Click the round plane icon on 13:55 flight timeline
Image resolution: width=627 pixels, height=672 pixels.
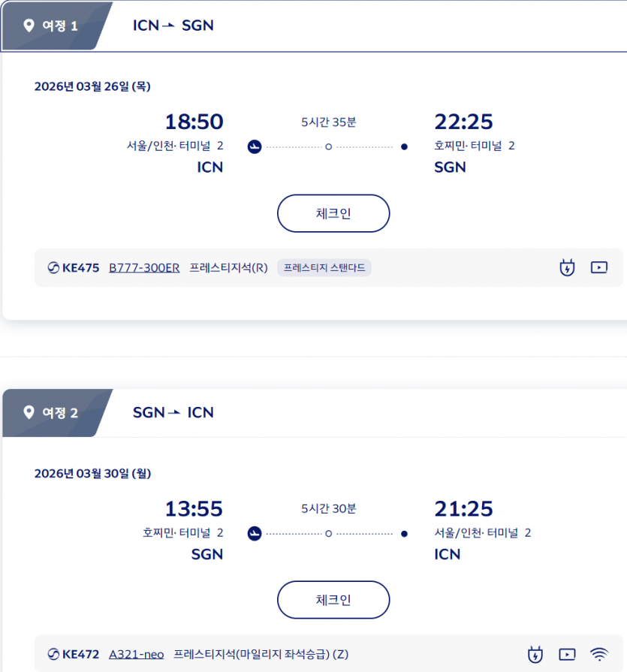(x=255, y=534)
